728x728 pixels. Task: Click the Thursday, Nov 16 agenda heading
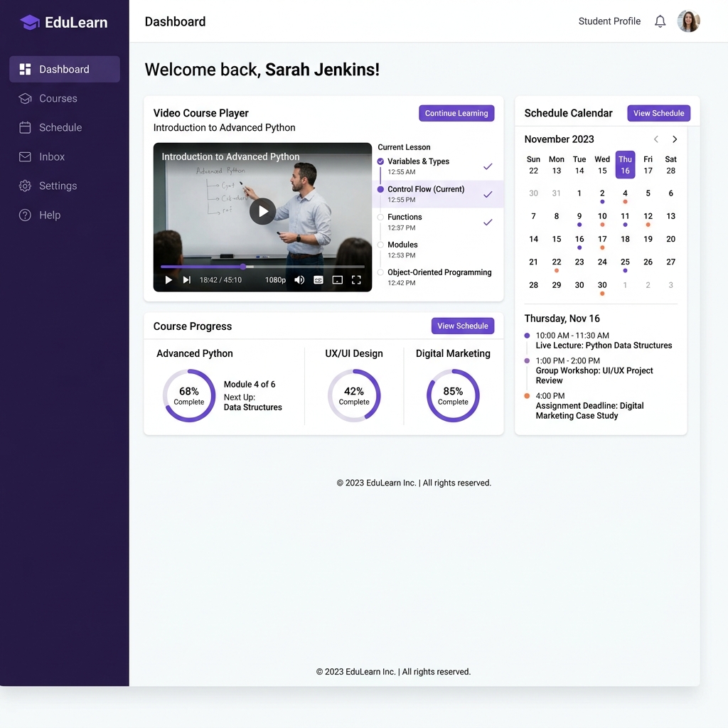point(562,318)
